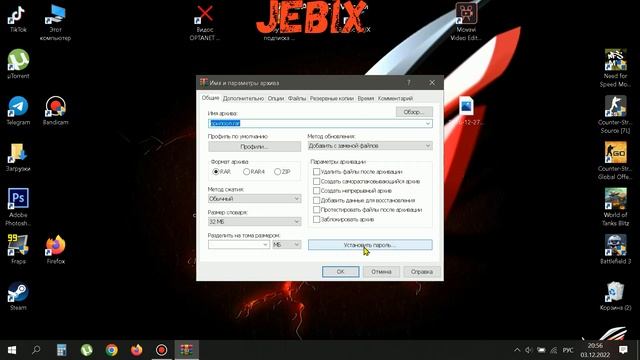
Task: Select the image file on the desktop
Action: [466, 110]
